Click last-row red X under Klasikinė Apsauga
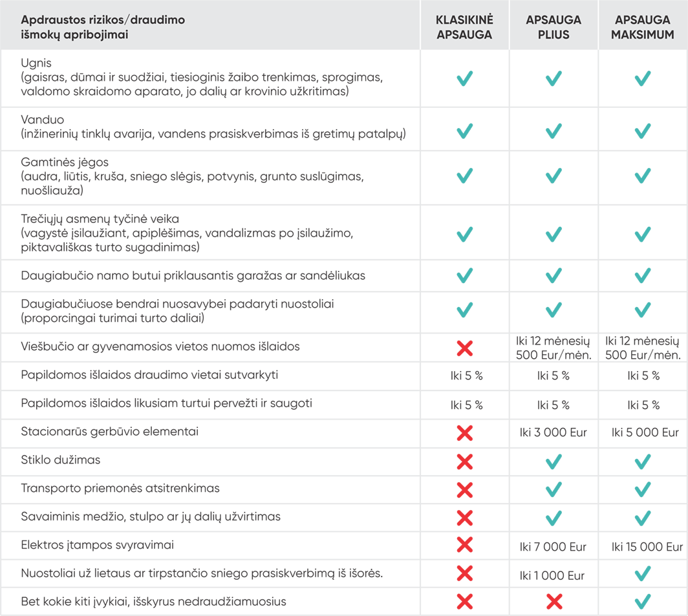This screenshot has width=688, height=616. [464, 600]
